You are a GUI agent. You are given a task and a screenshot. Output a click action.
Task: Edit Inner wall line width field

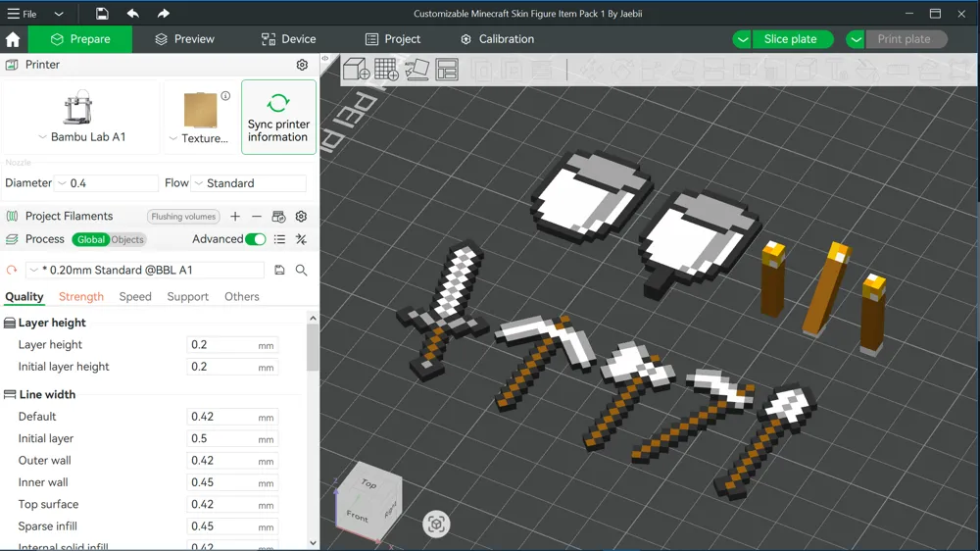point(232,482)
